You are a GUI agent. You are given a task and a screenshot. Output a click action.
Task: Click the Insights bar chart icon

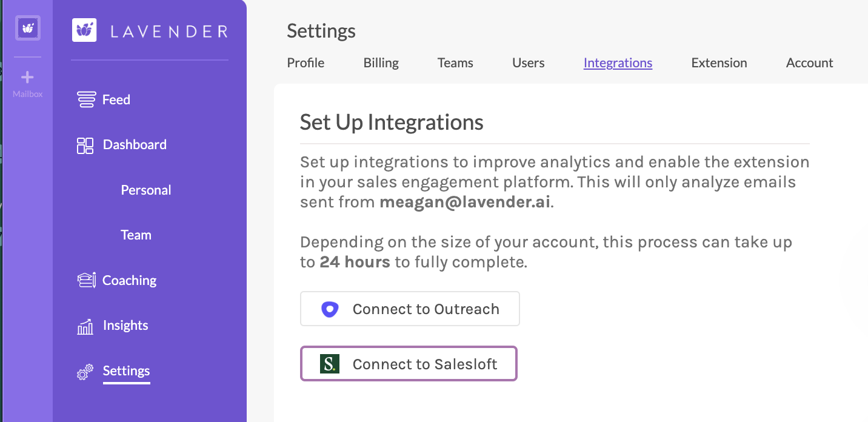coord(85,326)
